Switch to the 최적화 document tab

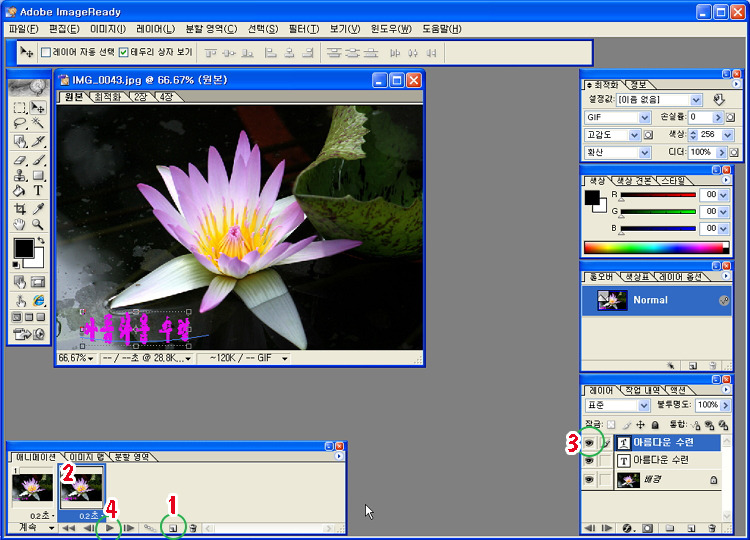pos(107,97)
